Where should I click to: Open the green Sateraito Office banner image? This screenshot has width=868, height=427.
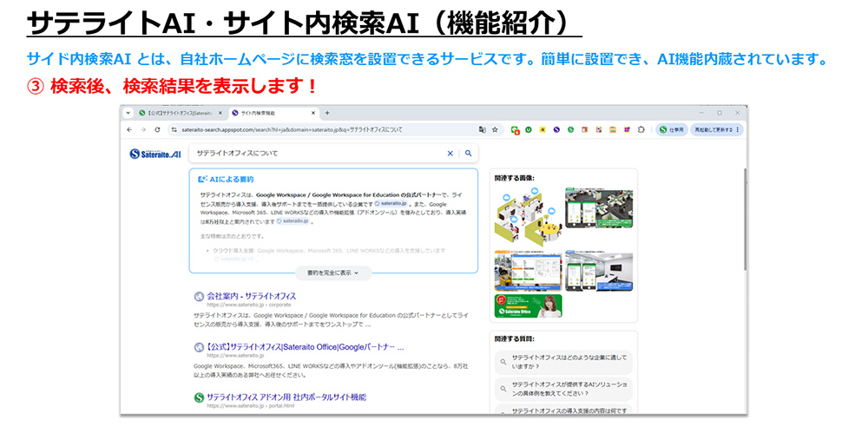coord(528,305)
